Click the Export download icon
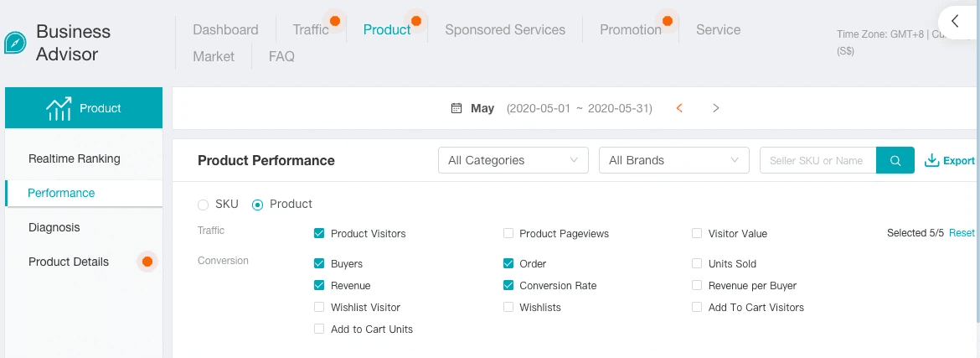980x358 pixels. point(931,160)
